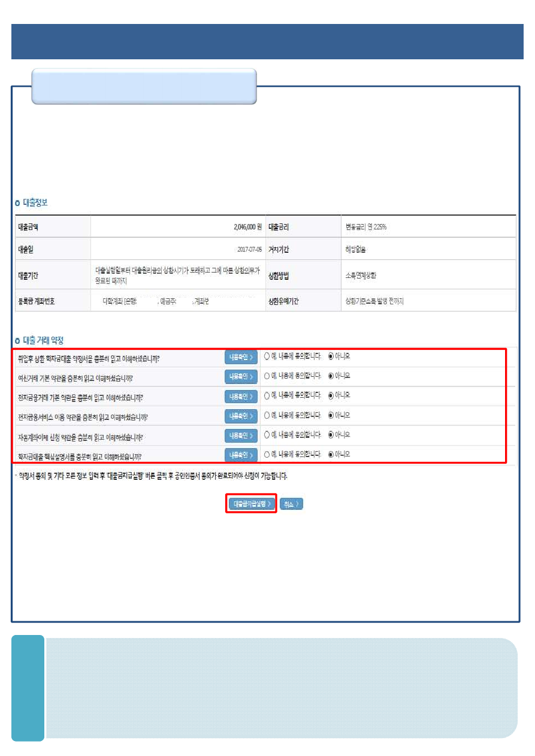Choose '예' radio for 전자금융거래 기본 약관
Viewport: 535px width, 756px height.
(x=267, y=395)
